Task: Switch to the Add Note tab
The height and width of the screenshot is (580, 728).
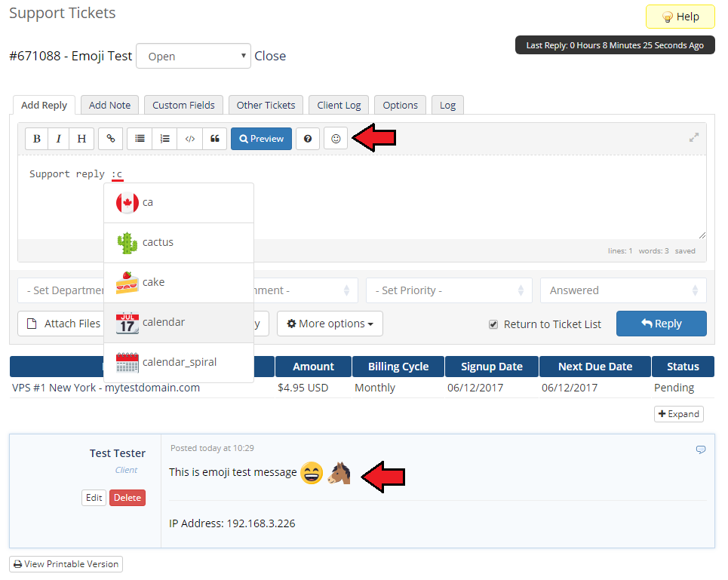Action: (109, 106)
